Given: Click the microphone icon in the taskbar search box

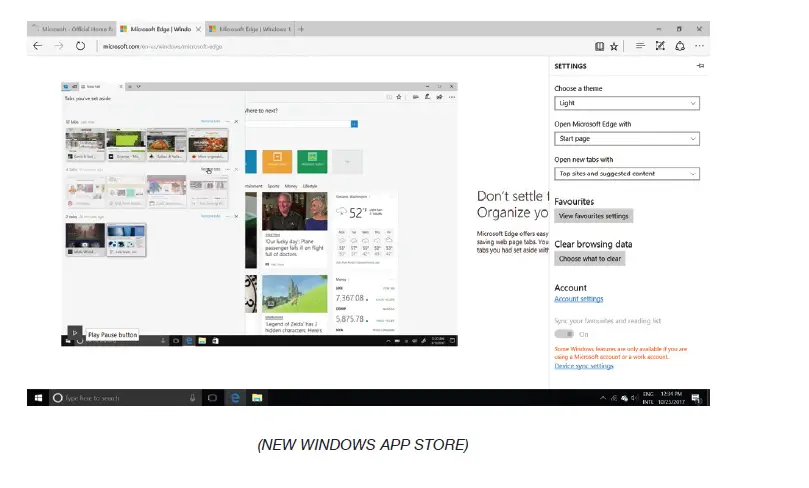Looking at the screenshot, I should tap(192, 398).
